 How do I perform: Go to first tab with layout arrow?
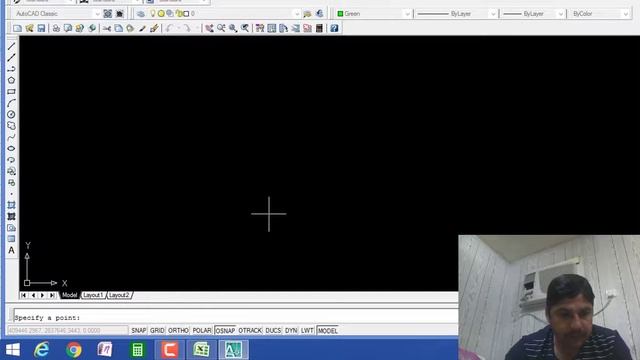coord(23,295)
